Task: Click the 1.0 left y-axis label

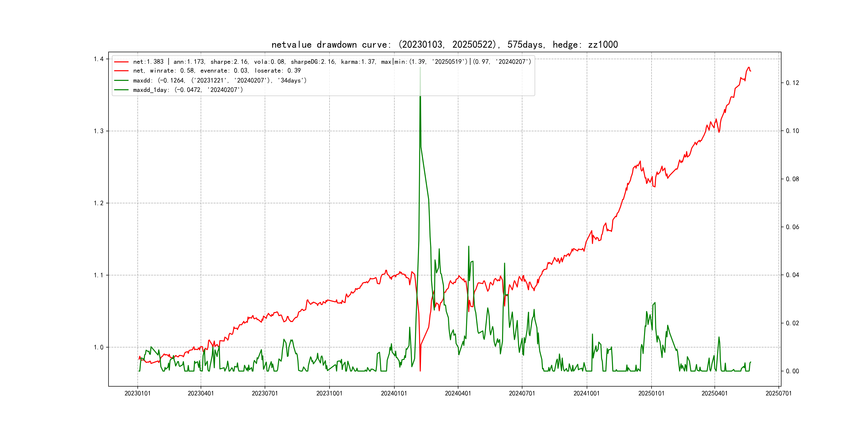Action: click(98, 347)
